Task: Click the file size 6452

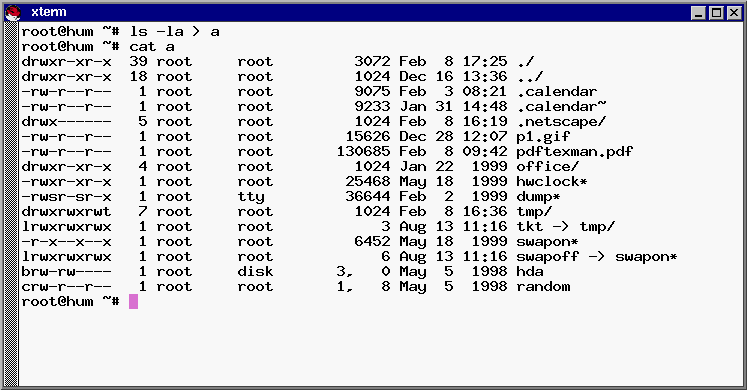Action: click(373, 241)
